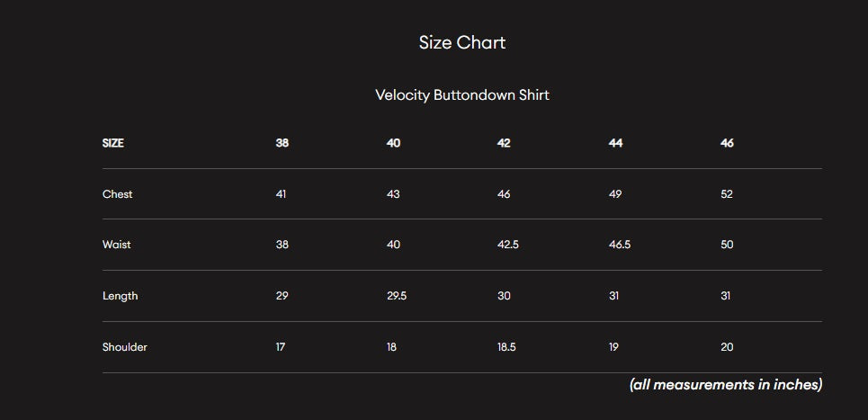Choose size 42 column header
Viewport: 868px width, 420px height.
[x=504, y=143]
